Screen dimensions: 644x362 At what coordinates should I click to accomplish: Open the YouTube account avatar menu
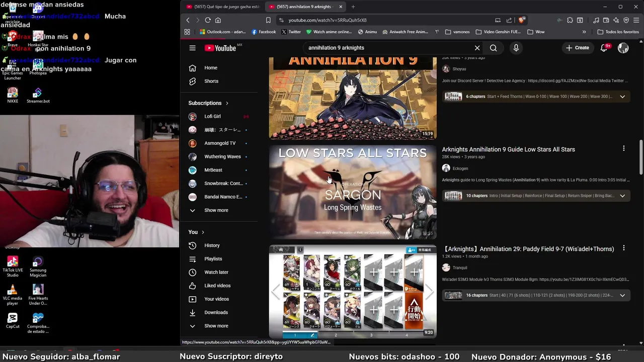coord(623,48)
